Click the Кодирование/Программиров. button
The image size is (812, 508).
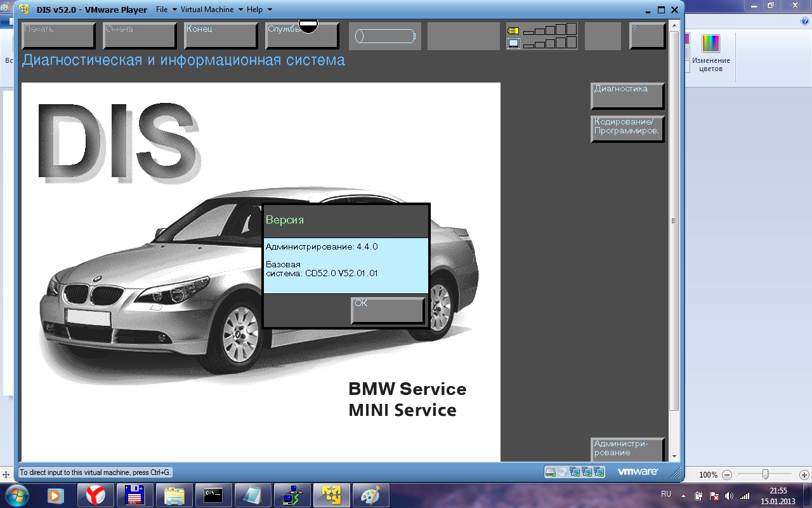[627, 128]
